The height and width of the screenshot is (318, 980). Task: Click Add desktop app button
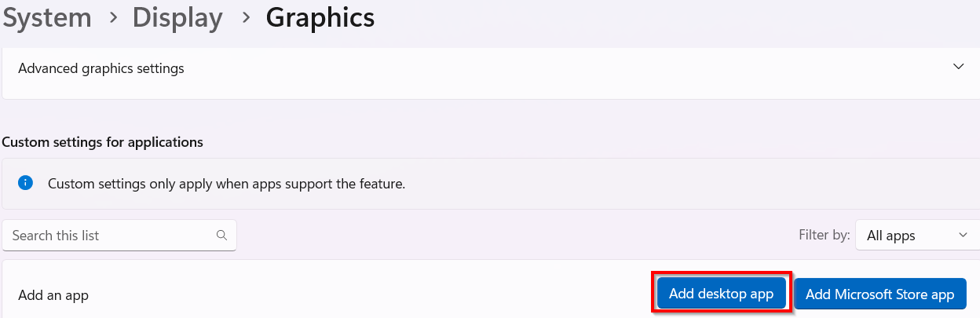point(721,294)
